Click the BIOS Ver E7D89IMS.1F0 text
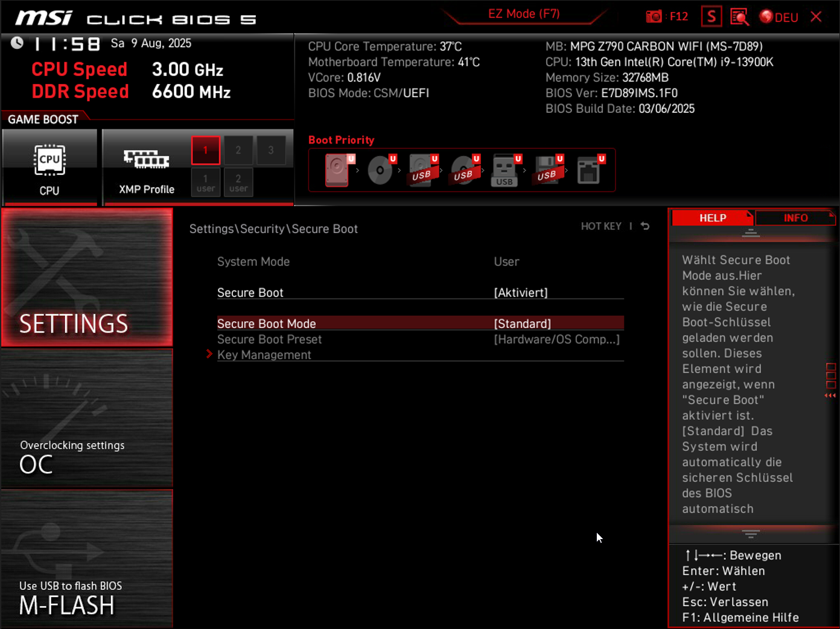Screen dimensions: 840x629 coord(611,93)
